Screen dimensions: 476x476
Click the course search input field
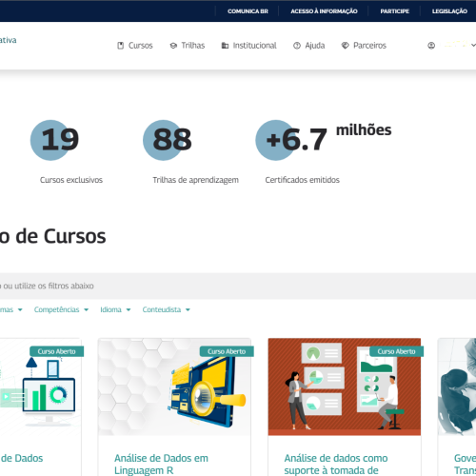pyautogui.click(x=238, y=286)
